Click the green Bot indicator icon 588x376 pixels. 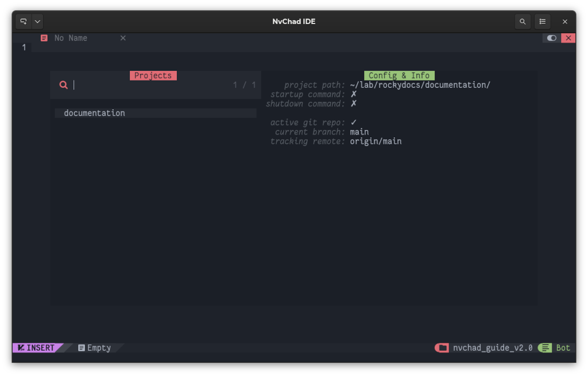[544, 347]
